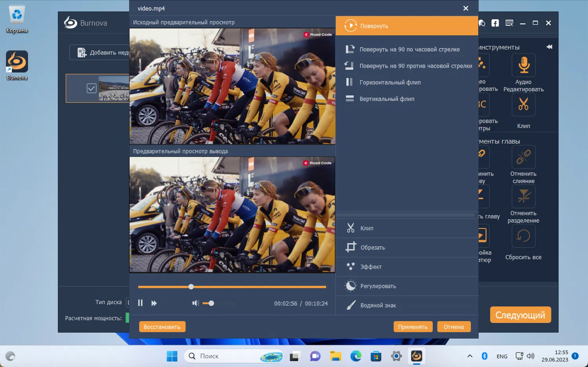The height and width of the screenshot is (367, 588).
Task: Mute audio with the speaker icon
Action: [x=196, y=303]
